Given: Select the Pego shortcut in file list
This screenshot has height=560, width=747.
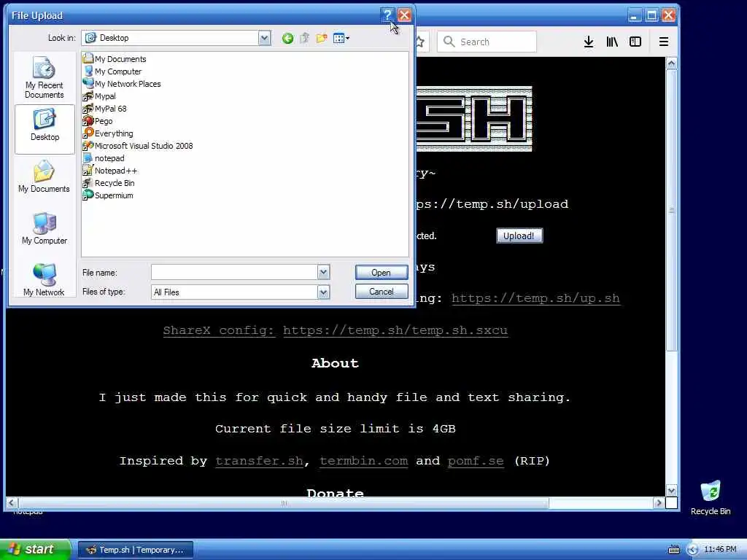Looking at the screenshot, I should click(x=98, y=121).
